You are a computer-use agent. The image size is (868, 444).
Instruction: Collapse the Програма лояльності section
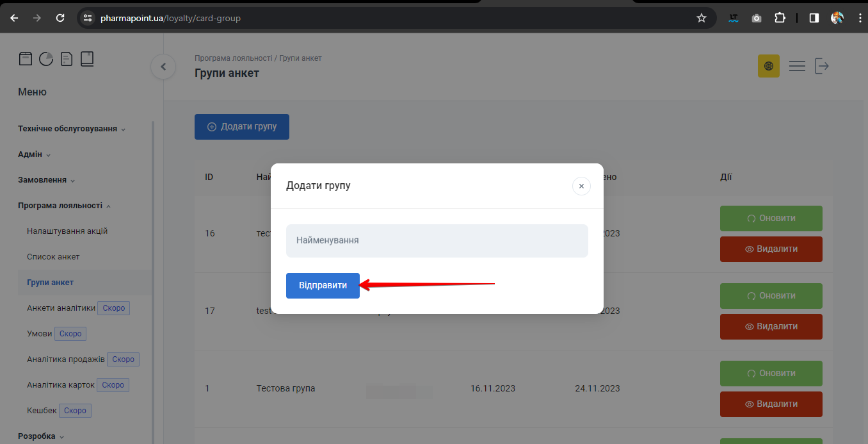(x=61, y=205)
